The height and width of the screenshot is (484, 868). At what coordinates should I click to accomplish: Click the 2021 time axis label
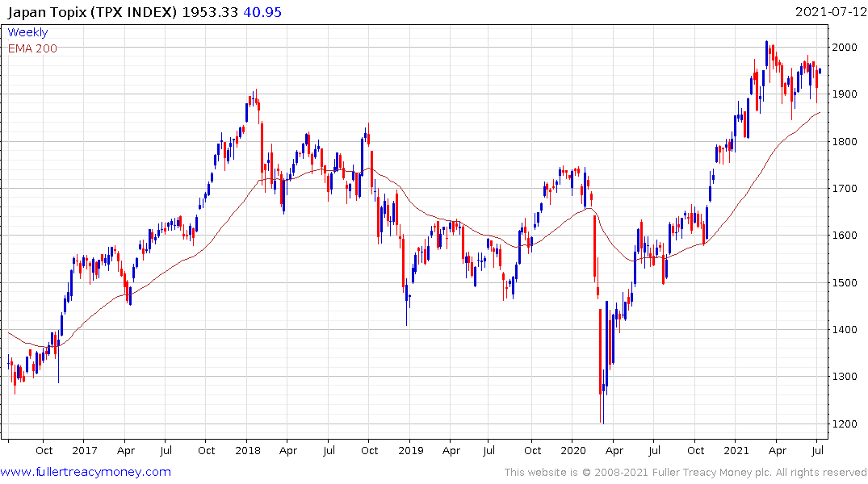(736, 450)
